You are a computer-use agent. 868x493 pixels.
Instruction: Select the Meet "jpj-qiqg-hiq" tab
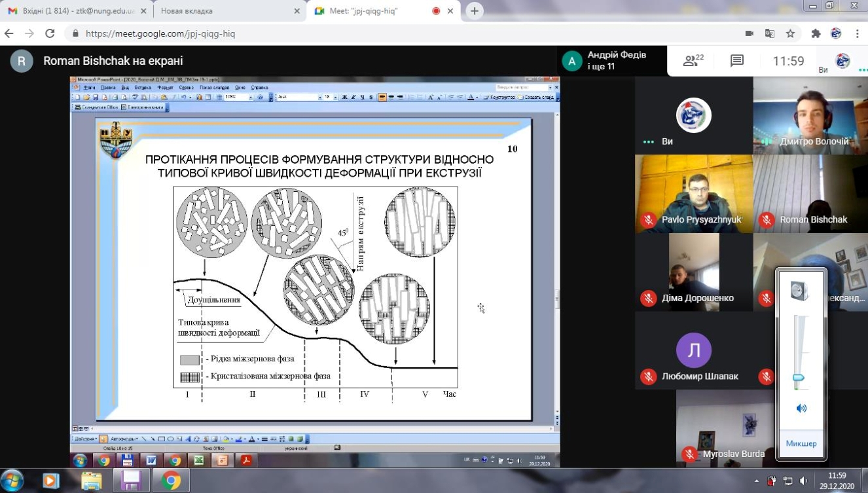[383, 11]
